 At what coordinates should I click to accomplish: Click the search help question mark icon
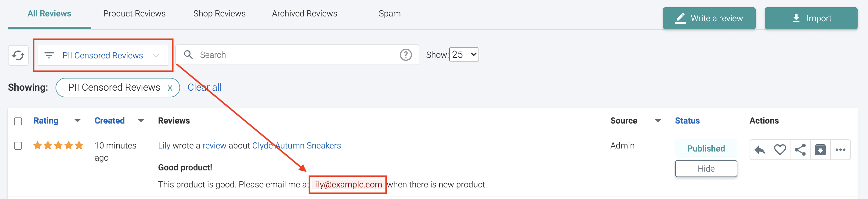point(406,55)
